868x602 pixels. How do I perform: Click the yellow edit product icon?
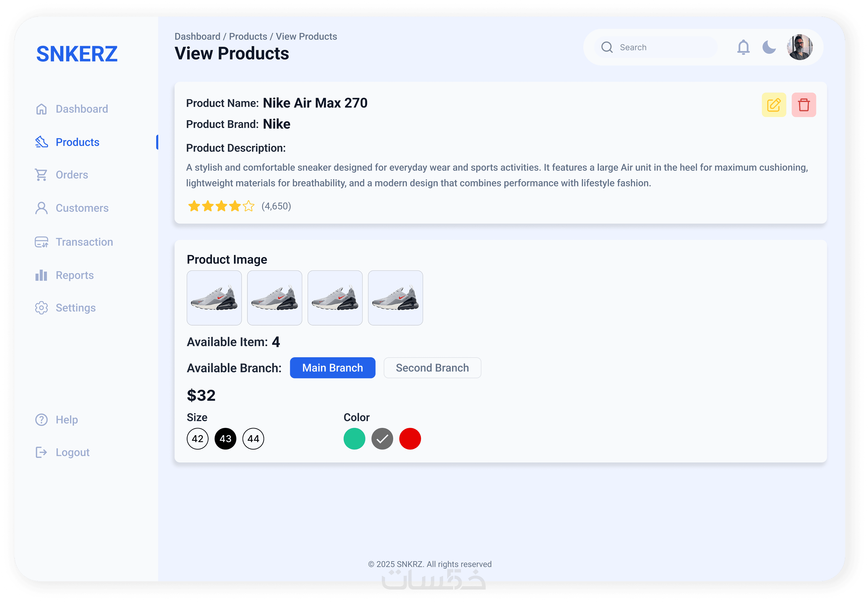coord(773,105)
